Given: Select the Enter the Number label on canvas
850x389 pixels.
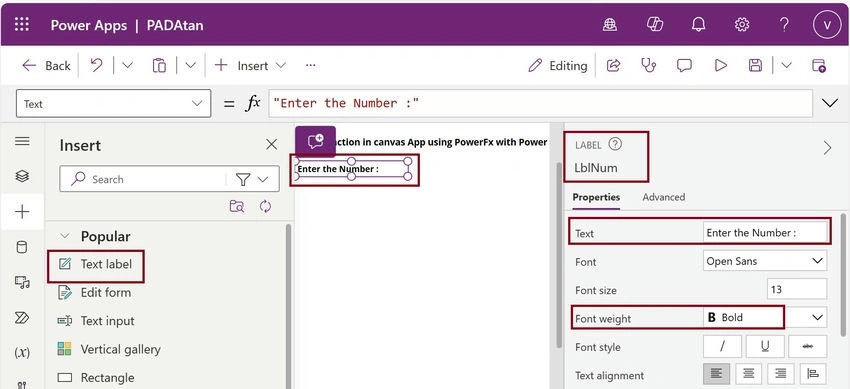Looking at the screenshot, I should pyautogui.click(x=353, y=169).
